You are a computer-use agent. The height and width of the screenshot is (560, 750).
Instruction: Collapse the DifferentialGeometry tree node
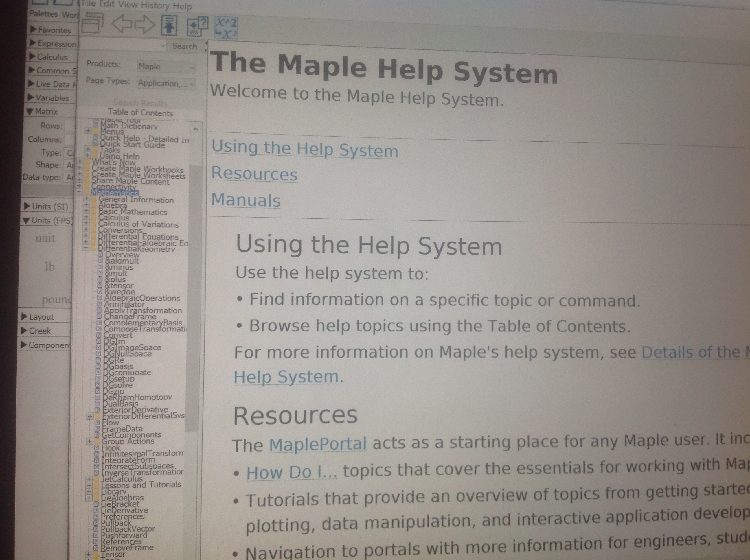coord(85,248)
